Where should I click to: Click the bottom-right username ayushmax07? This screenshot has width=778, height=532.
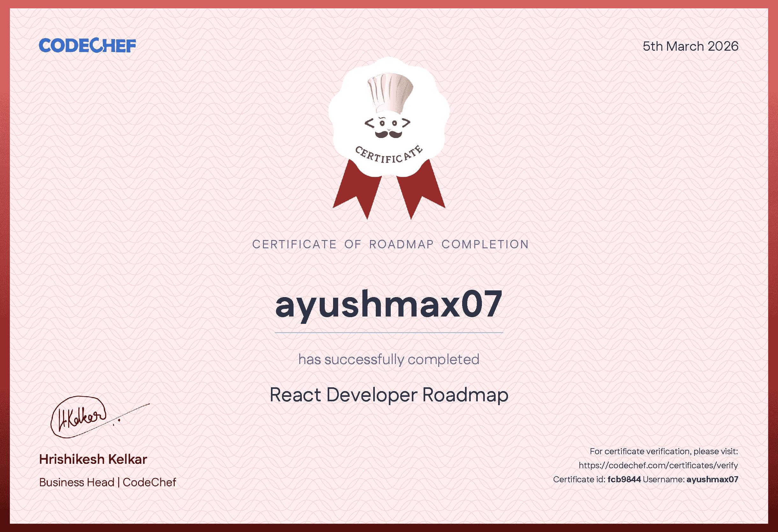tap(712, 479)
